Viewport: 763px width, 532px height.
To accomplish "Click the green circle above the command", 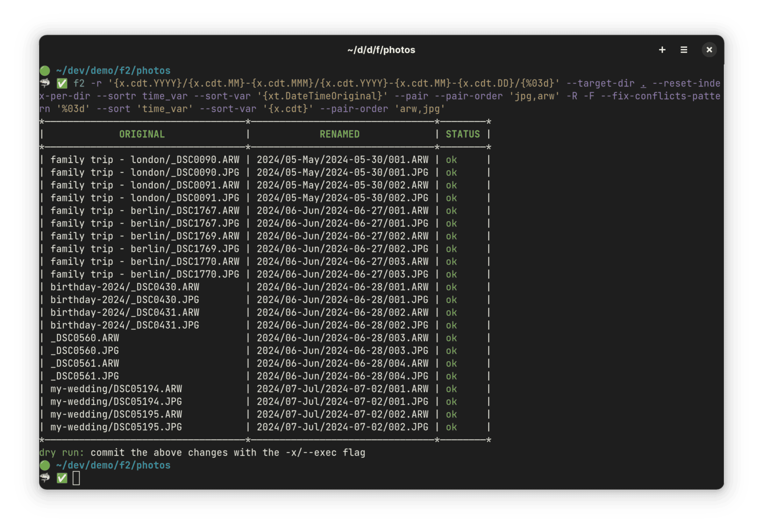I will [x=45, y=71].
